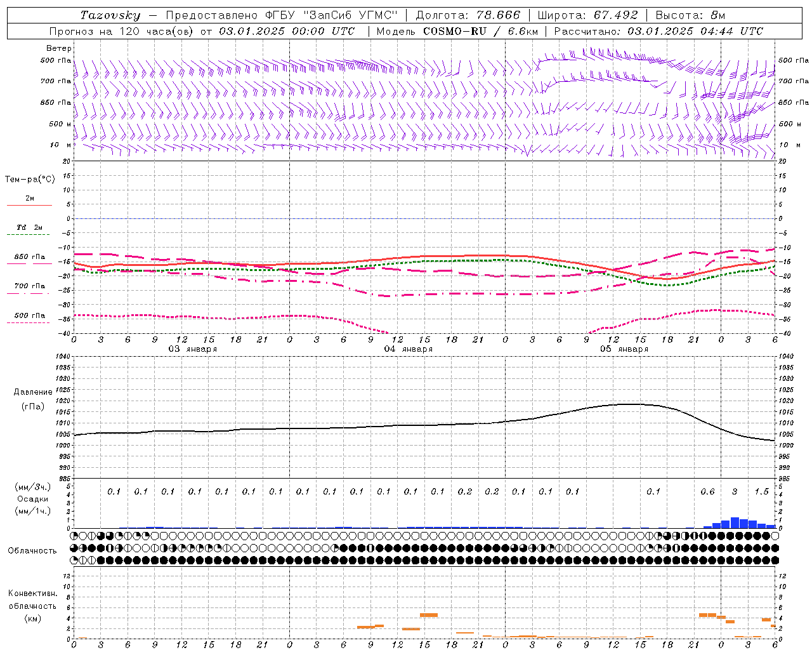Click the tallest blue precipitation bar
Viewport: 812px width, 650px height.
pos(735,522)
